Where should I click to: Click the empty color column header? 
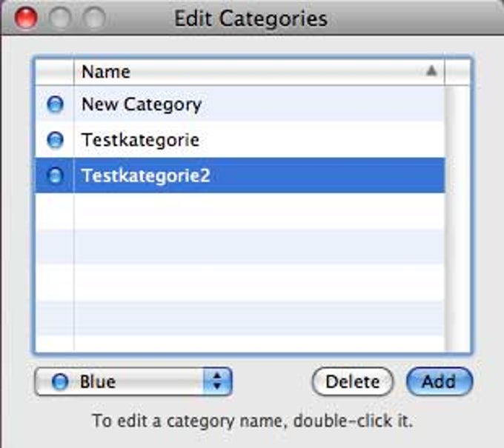55,71
